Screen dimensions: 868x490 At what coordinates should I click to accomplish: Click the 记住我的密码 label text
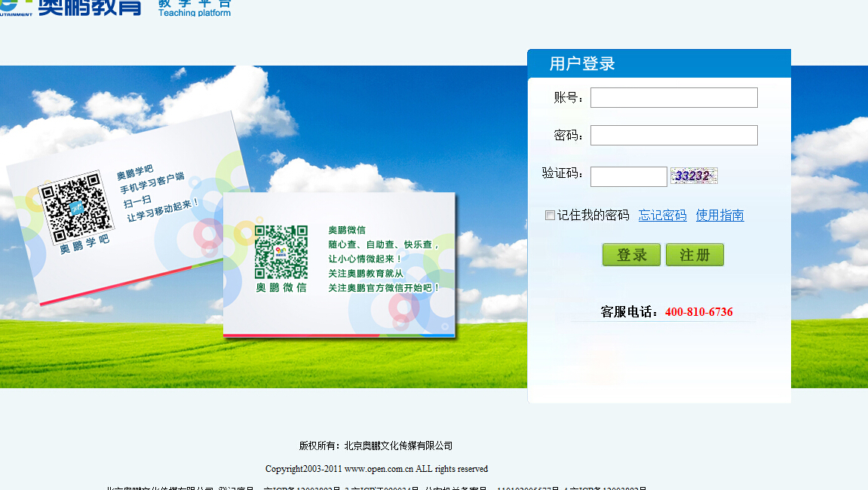[593, 216]
